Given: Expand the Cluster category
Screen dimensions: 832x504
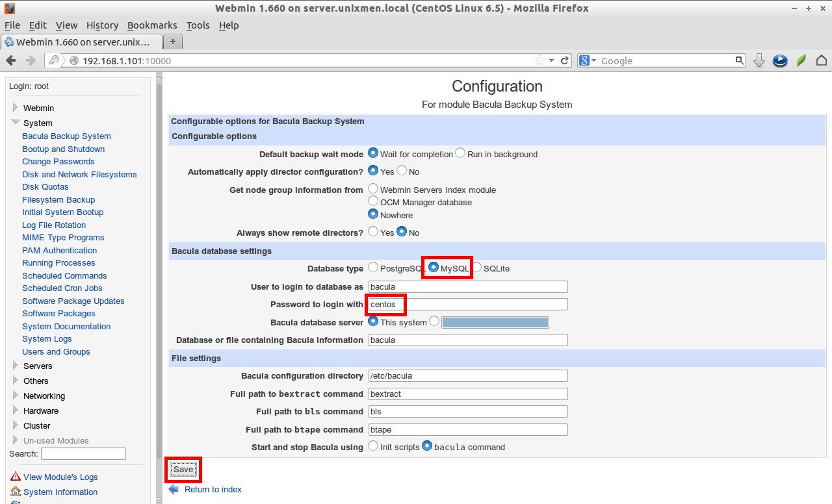Looking at the screenshot, I should 16,425.
